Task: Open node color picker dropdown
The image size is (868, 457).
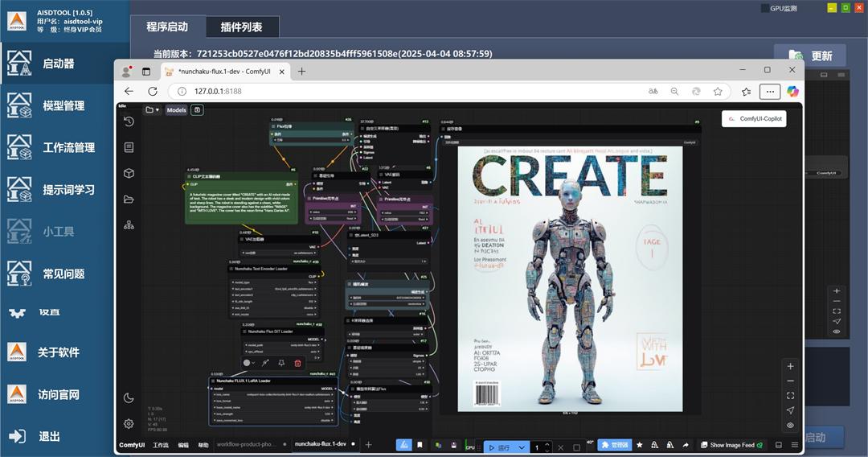Action: (x=251, y=363)
